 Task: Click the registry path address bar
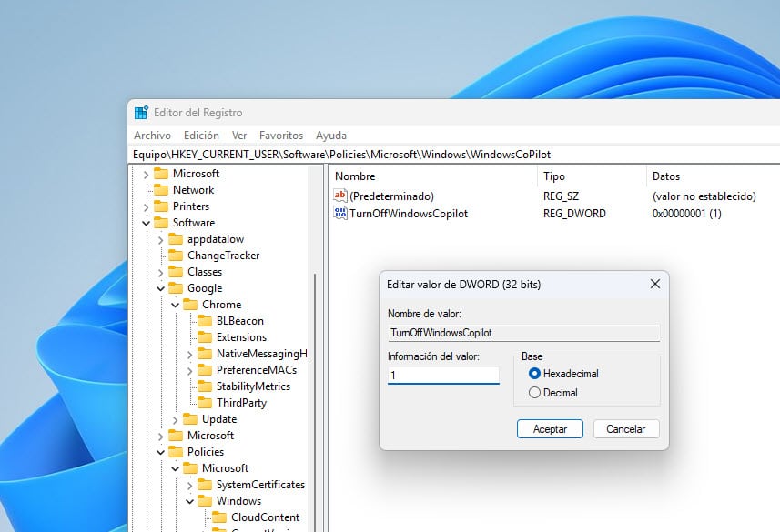pyautogui.click(x=453, y=155)
